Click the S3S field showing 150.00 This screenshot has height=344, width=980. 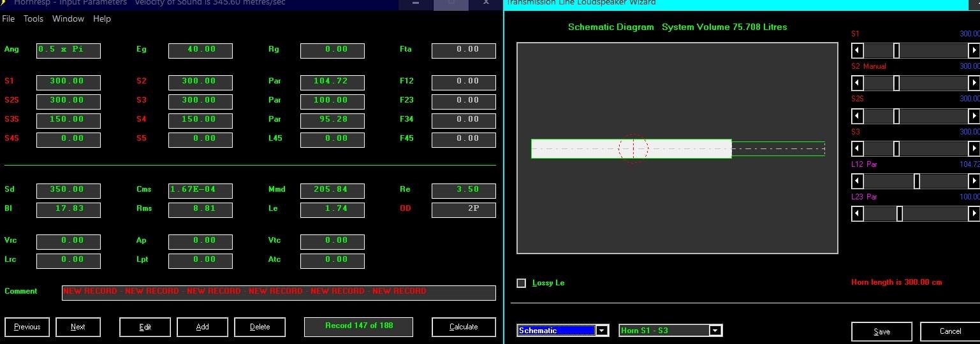(68, 120)
